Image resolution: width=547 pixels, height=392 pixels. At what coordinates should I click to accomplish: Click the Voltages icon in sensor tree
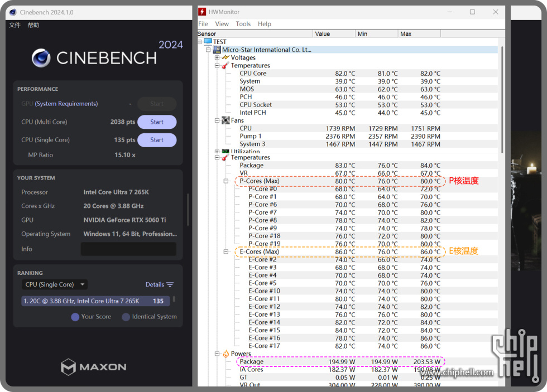click(x=225, y=57)
